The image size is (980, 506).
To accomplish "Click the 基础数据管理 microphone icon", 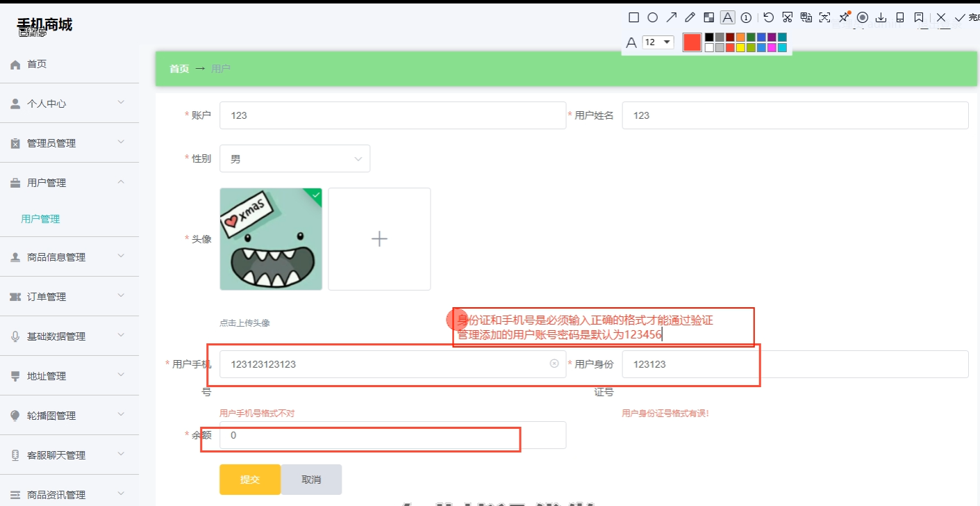I will pyautogui.click(x=15, y=336).
